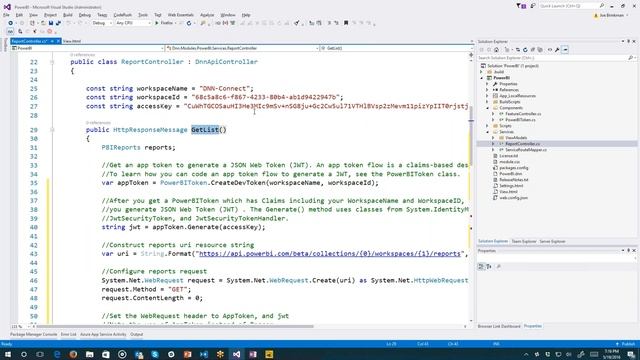Click the Properties wrench icon in Solution Explorer

click(x=557, y=50)
